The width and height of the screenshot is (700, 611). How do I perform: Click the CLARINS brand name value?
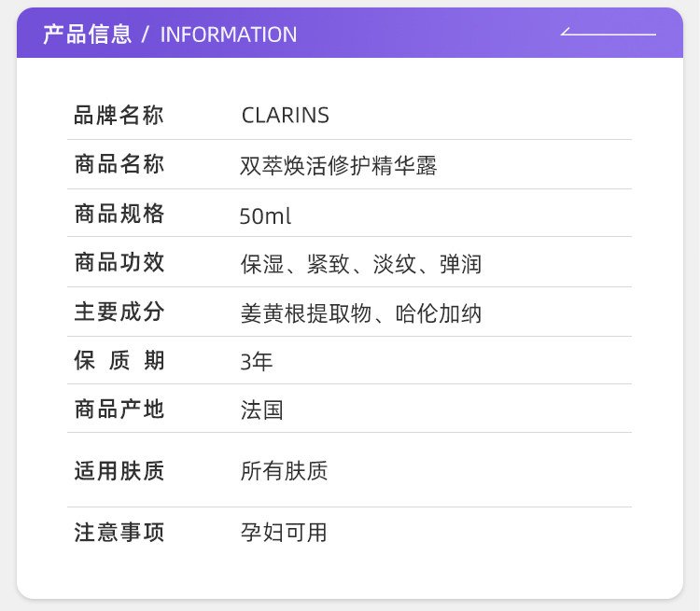[x=285, y=116]
